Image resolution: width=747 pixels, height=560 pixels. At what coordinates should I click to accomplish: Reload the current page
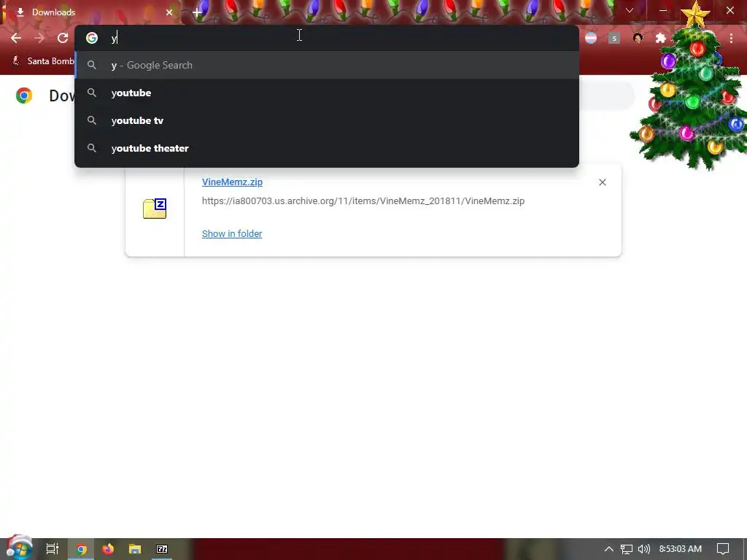63,38
